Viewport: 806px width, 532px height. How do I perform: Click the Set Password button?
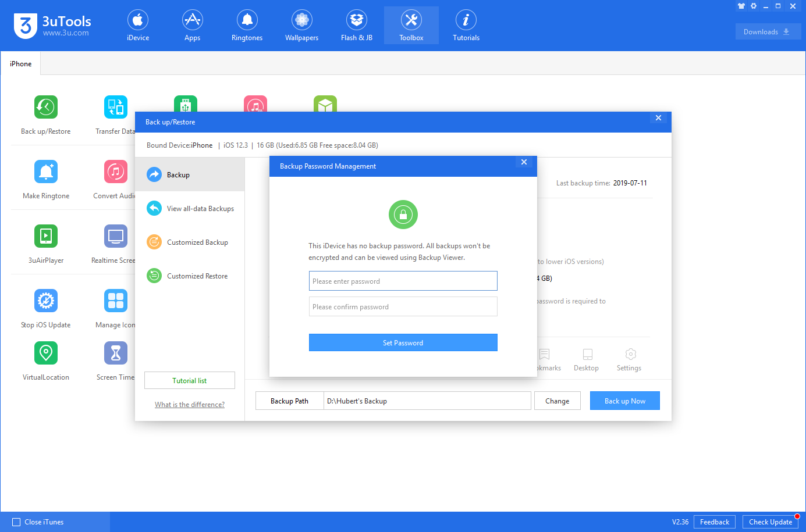tap(403, 342)
